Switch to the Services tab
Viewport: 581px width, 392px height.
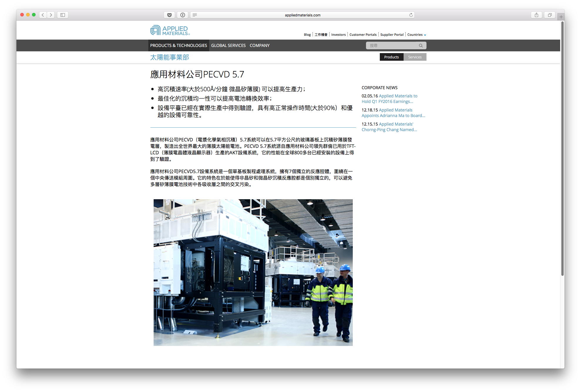(415, 57)
